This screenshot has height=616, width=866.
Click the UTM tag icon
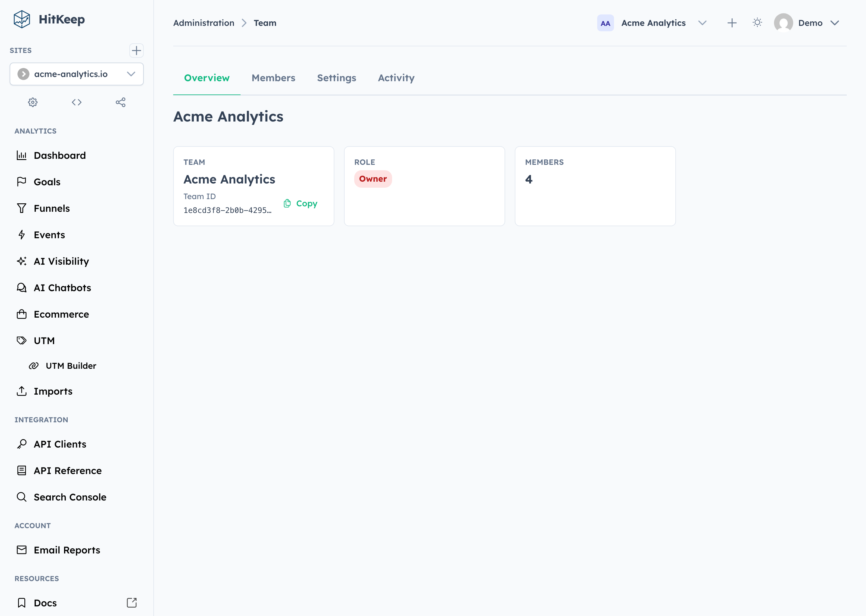point(22,340)
